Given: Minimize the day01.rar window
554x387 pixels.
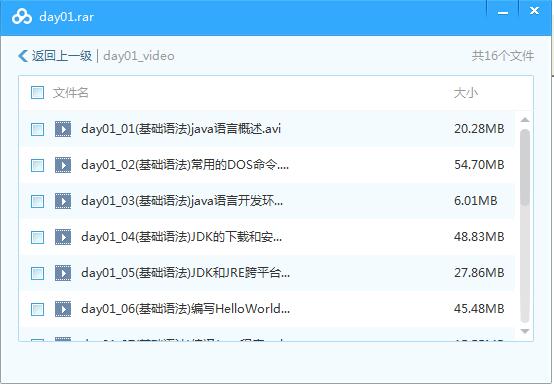Looking at the screenshot, I should click(503, 12).
